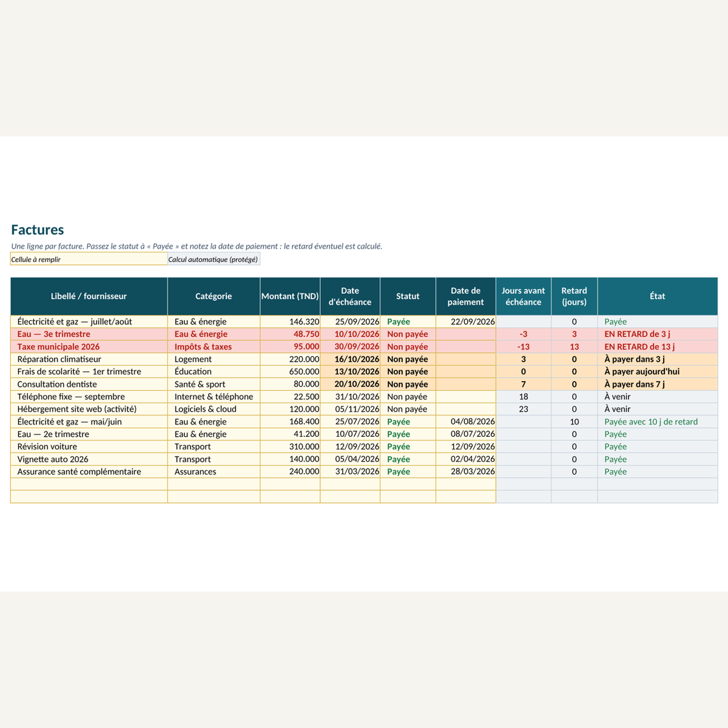Click the 'Date d'échéance' column header
Screen dimensions: 728x728
pos(350,296)
